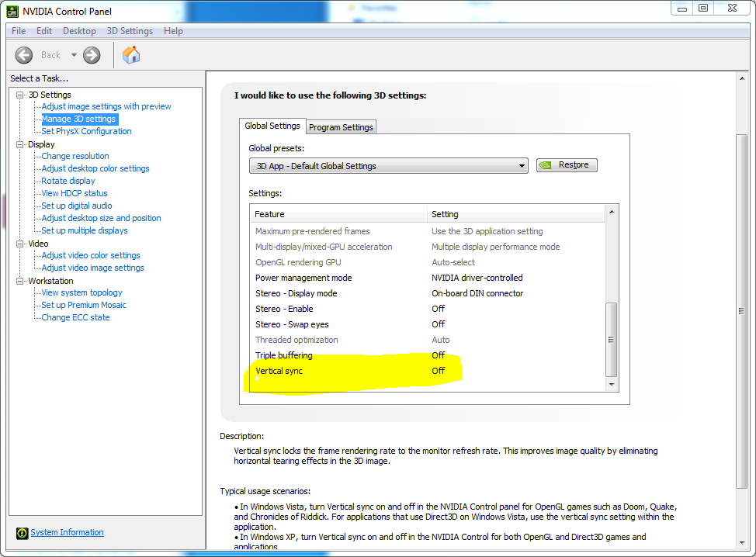Select the Vertical sync feature row
This screenshot has width=756, height=557.
pos(428,371)
